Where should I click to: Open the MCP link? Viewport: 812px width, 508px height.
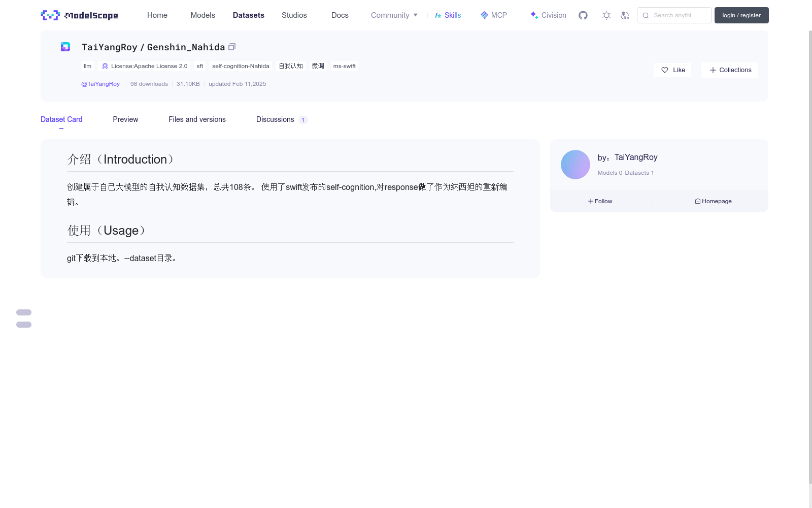[493, 15]
